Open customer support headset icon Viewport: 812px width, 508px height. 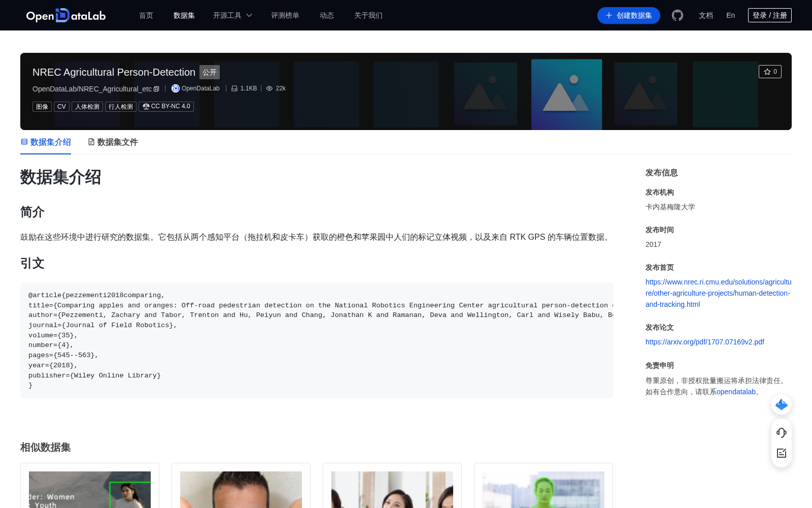782,433
